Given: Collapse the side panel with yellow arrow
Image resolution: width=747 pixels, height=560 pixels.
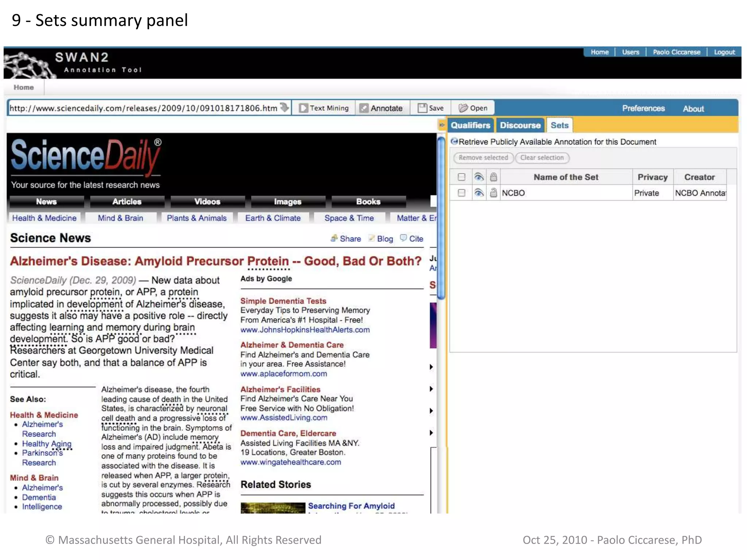Looking at the screenshot, I should tap(442, 125).
